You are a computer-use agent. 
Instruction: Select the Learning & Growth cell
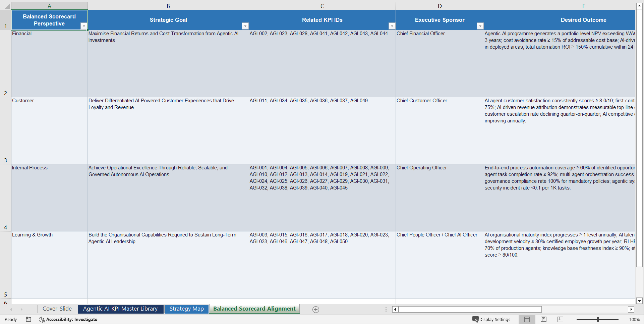[x=49, y=265]
